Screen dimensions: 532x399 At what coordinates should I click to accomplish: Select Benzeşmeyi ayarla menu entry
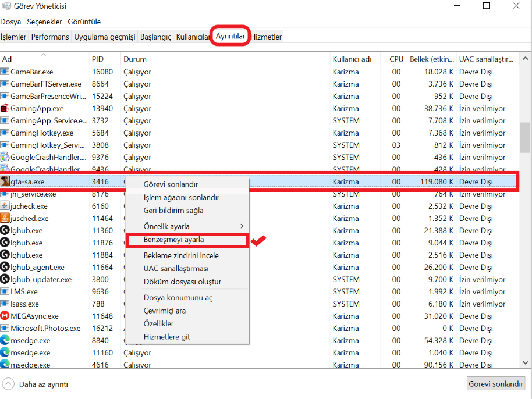(x=187, y=239)
